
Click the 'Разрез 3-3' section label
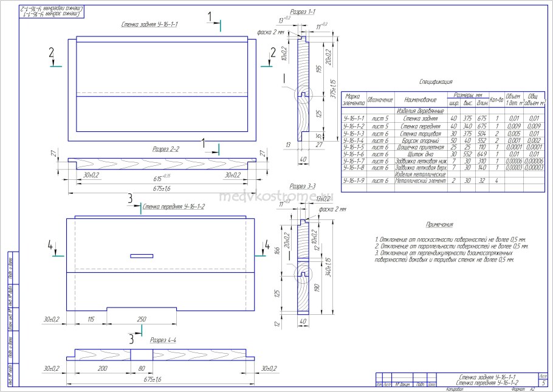tap(302, 186)
